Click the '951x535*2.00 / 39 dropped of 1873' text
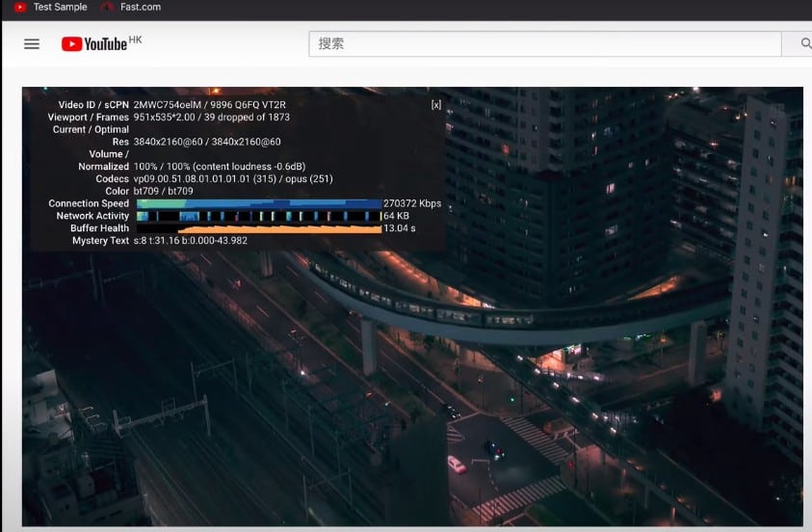This screenshot has width=812, height=532. pyautogui.click(x=211, y=117)
